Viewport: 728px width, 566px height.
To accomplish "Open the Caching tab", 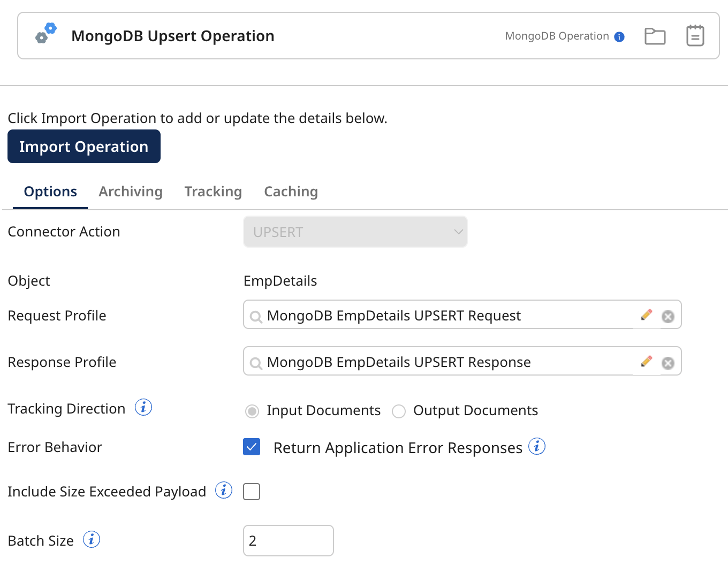I will [x=291, y=192].
